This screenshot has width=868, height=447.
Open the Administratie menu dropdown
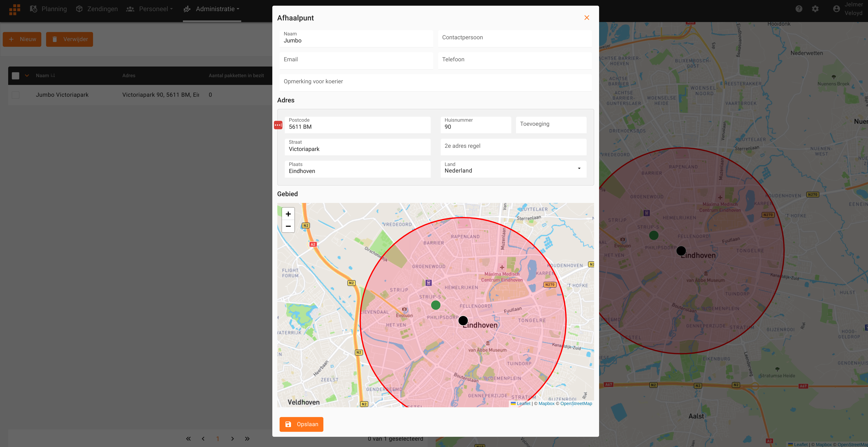point(211,9)
